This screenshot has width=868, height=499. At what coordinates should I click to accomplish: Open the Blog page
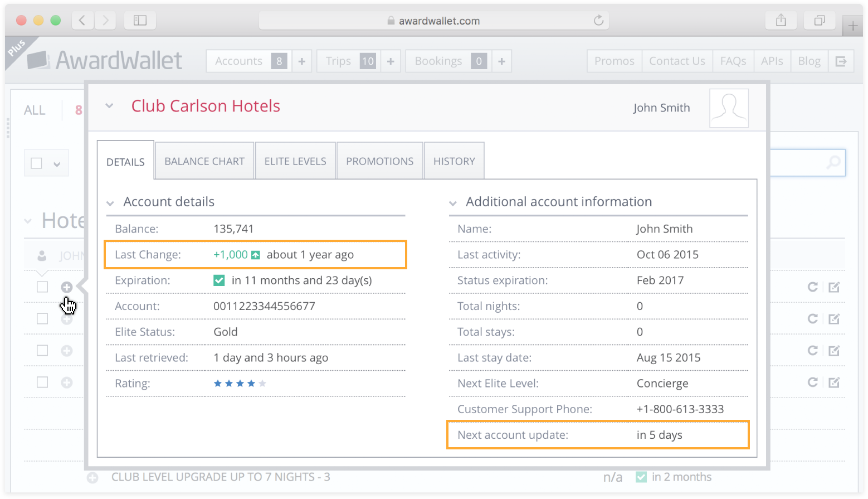coord(809,61)
